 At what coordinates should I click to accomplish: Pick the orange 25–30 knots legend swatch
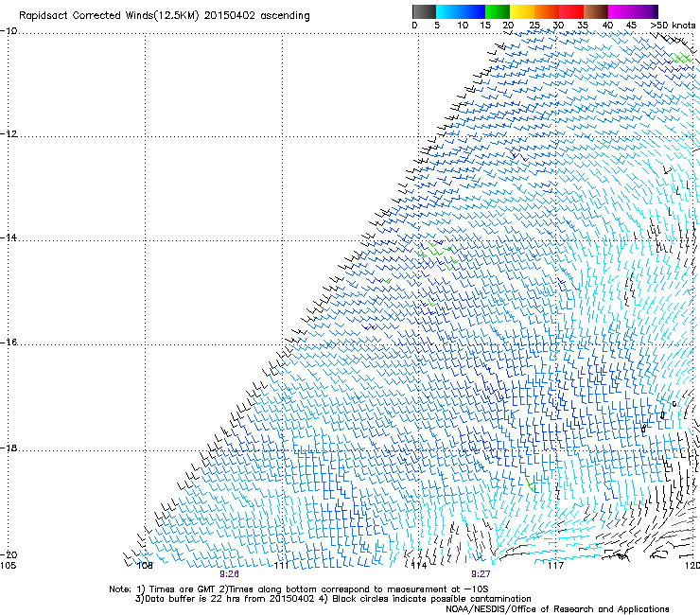click(x=547, y=11)
